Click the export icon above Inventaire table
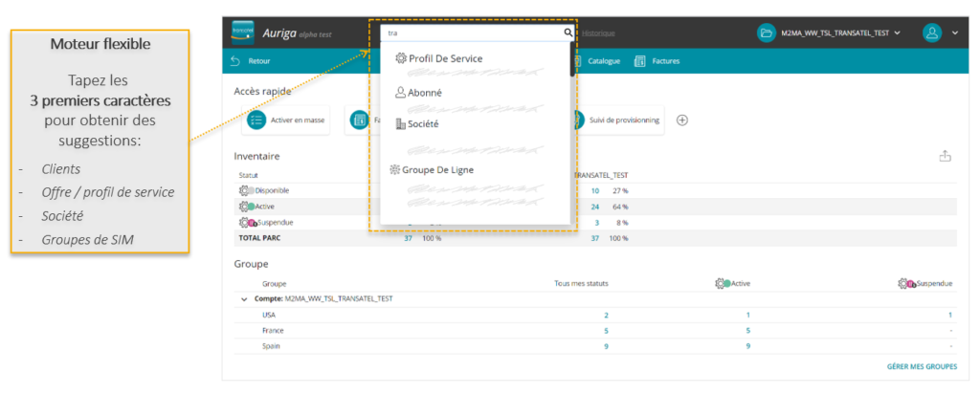This screenshot has height=394, width=980. pyautogui.click(x=946, y=156)
